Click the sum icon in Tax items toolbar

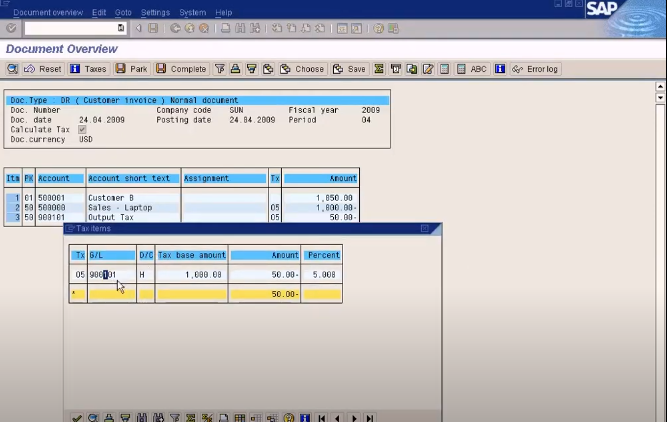191,418
